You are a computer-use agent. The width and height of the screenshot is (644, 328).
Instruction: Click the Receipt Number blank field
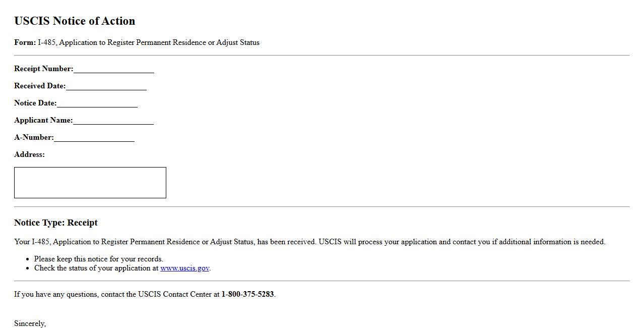coord(113,69)
